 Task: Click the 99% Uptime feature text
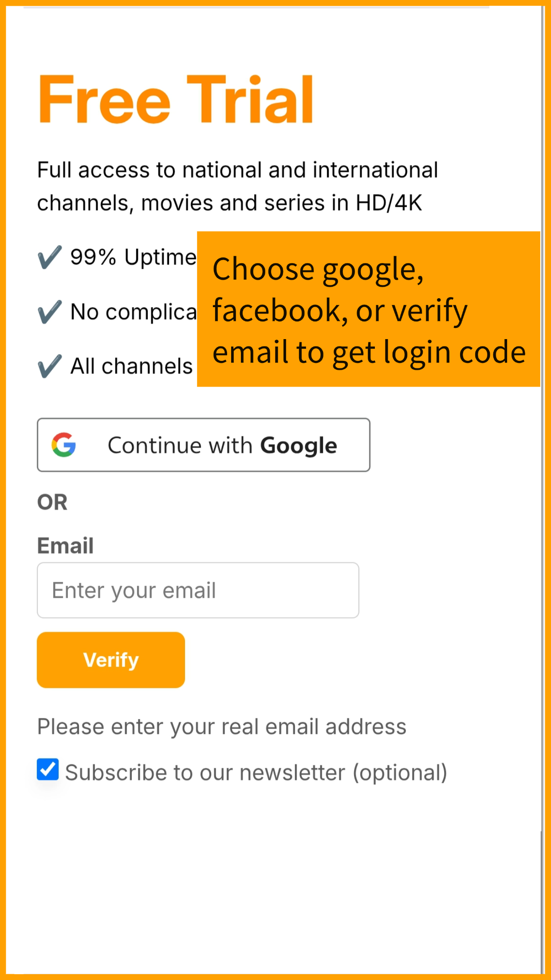(133, 257)
